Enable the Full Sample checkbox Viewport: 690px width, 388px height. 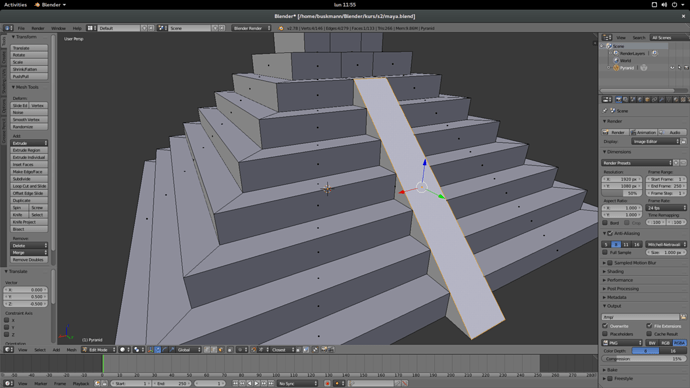[x=605, y=253]
